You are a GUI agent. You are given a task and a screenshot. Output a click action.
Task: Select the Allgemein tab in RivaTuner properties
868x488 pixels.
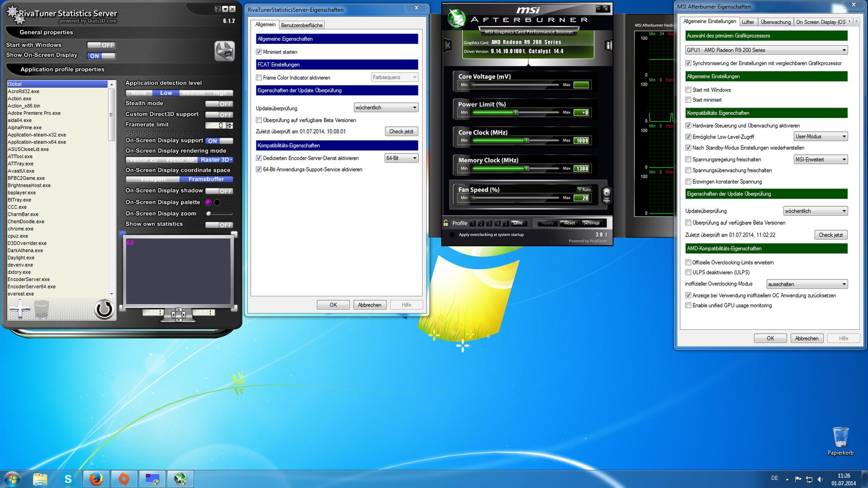coord(265,24)
